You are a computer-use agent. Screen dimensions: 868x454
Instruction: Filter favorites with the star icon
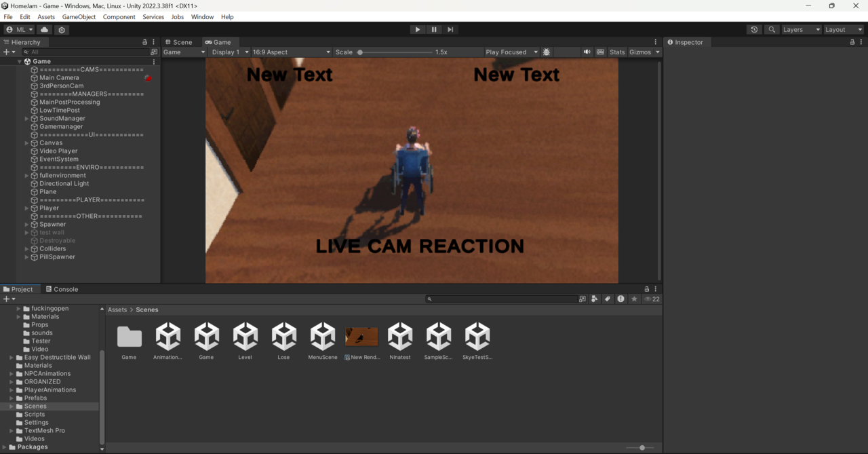click(634, 299)
